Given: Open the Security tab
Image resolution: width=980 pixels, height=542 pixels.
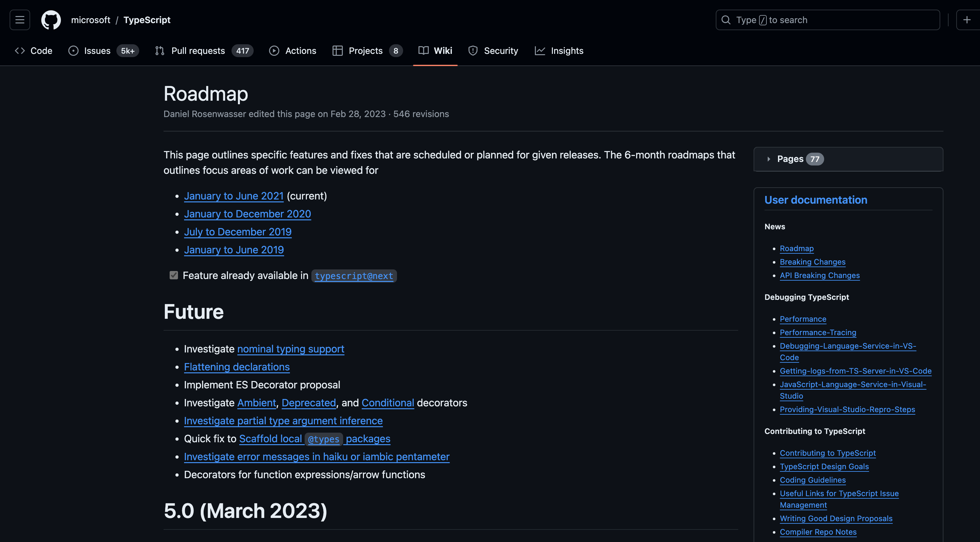Looking at the screenshot, I should pyautogui.click(x=493, y=51).
